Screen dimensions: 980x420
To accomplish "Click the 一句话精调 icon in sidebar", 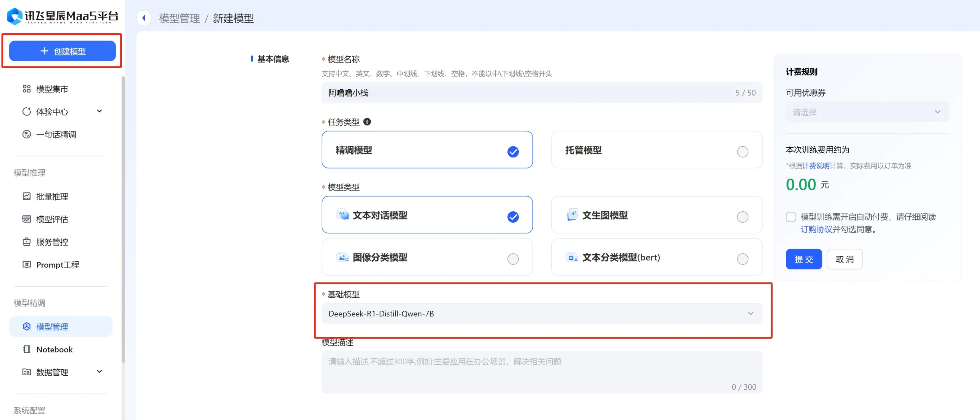I will point(27,134).
